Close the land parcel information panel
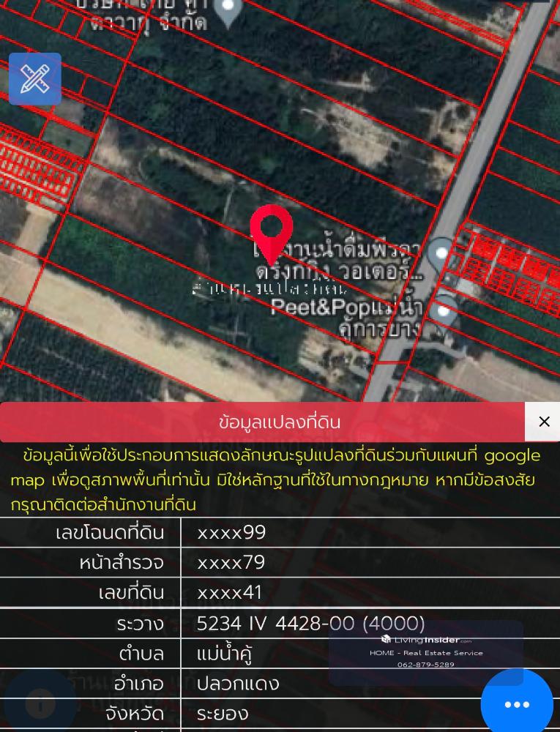560x732 pixels. (x=543, y=422)
